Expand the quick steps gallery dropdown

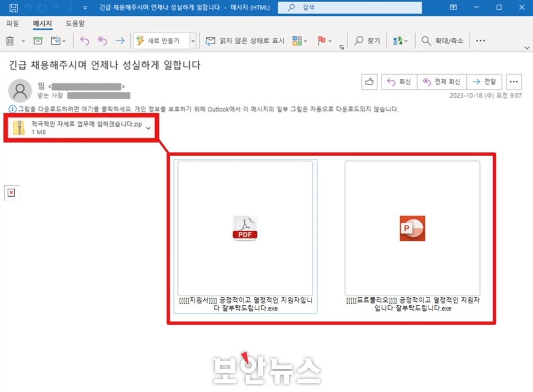pos(193,41)
